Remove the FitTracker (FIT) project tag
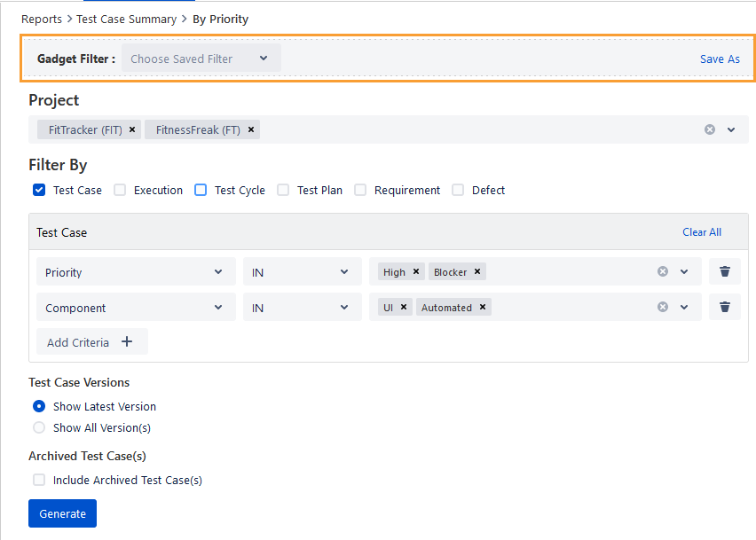 tap(132, 129)
